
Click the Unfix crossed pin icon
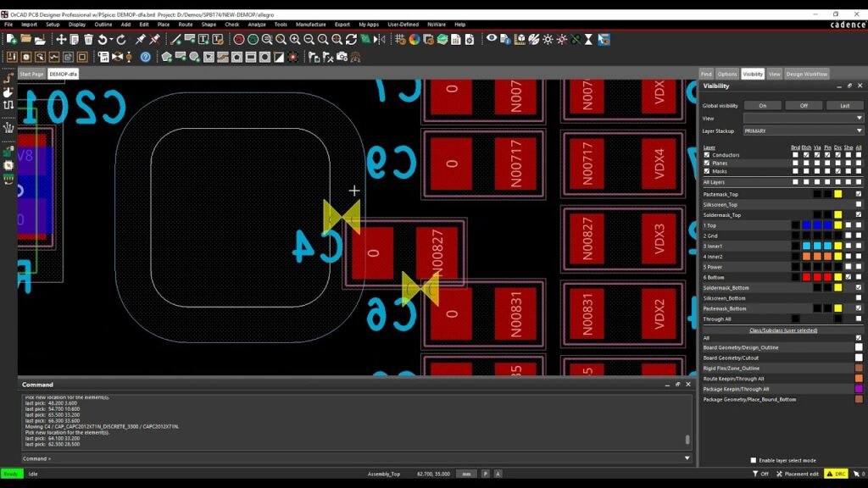(154, 39)
